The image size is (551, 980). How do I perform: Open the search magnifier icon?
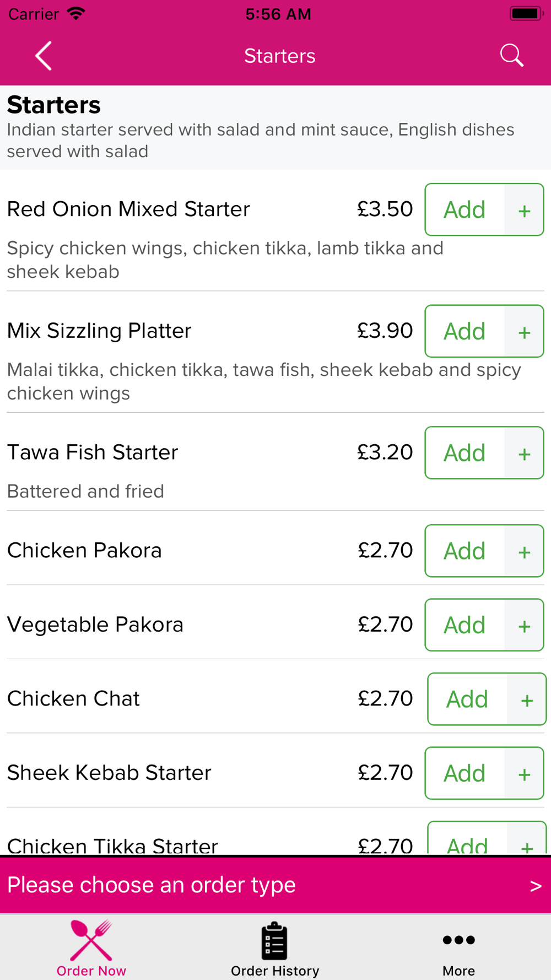(x=511, y=56)
